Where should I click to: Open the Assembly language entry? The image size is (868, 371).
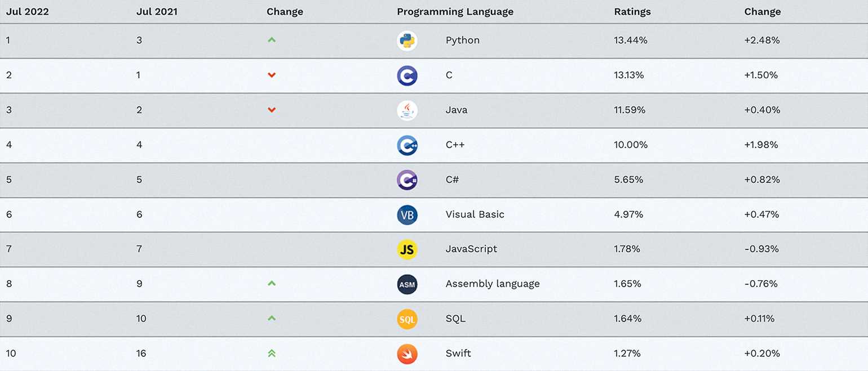492,284
